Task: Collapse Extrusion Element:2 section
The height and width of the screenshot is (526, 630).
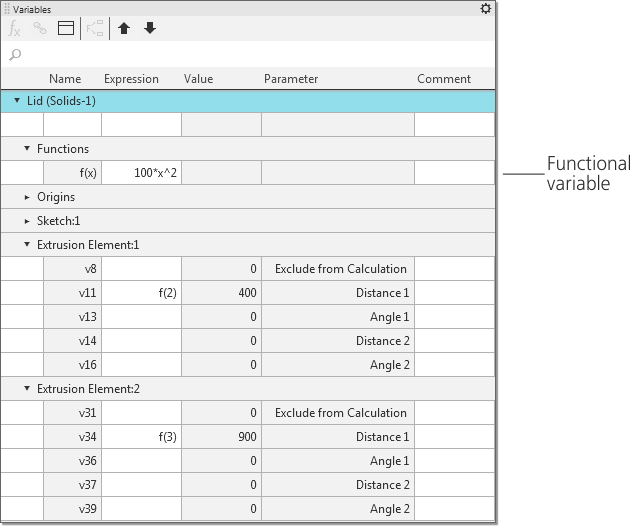Action: (27, 389)
